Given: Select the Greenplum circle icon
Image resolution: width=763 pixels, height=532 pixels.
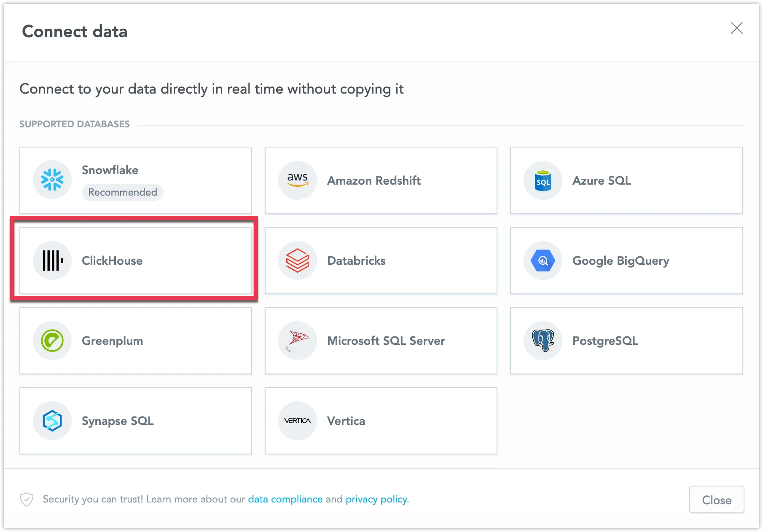Looking at the screenshot, I should click(52, 341).
